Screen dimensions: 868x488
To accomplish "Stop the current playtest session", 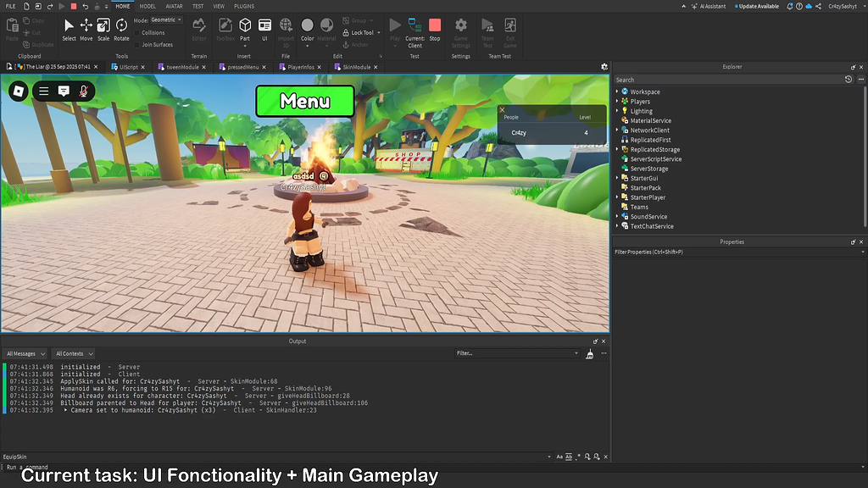I will point(435,25).
